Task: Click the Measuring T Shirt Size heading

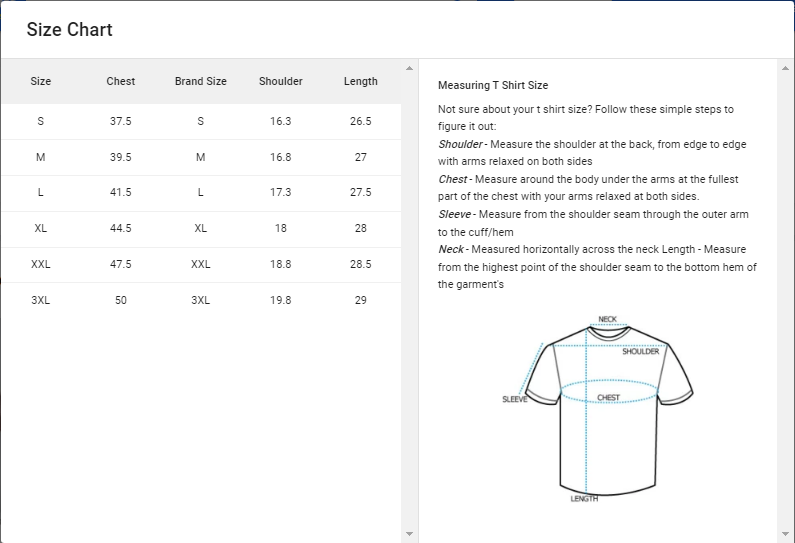Action: [x=493, y=85]
